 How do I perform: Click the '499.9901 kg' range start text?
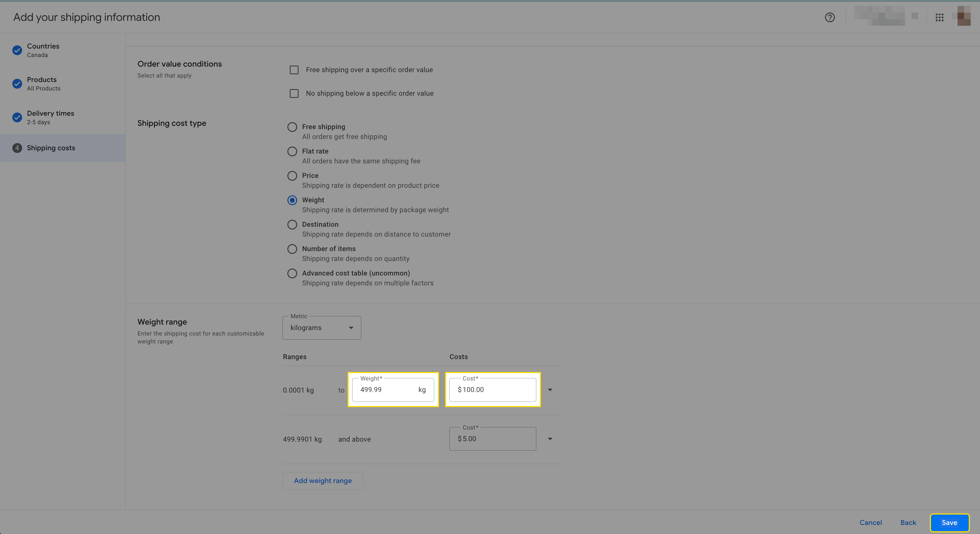[x=302, y=439]
